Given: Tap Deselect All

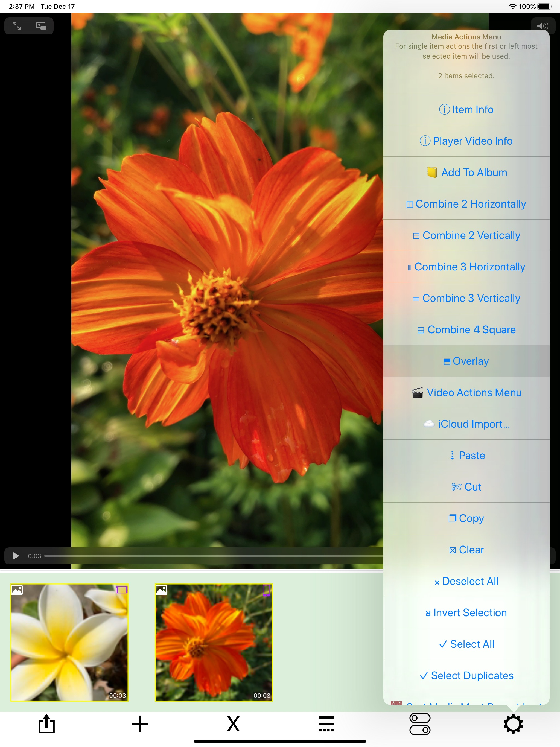Looking at the screenshot, I should (x=466, y=581).
